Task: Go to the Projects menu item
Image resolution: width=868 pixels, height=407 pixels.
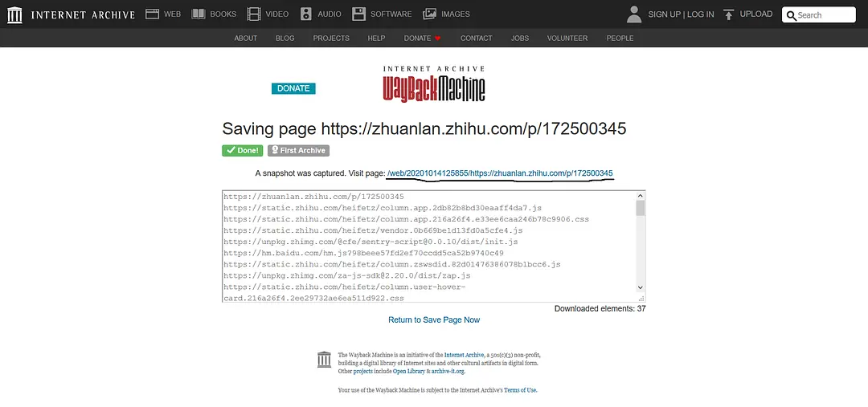Action: (331, 39)
